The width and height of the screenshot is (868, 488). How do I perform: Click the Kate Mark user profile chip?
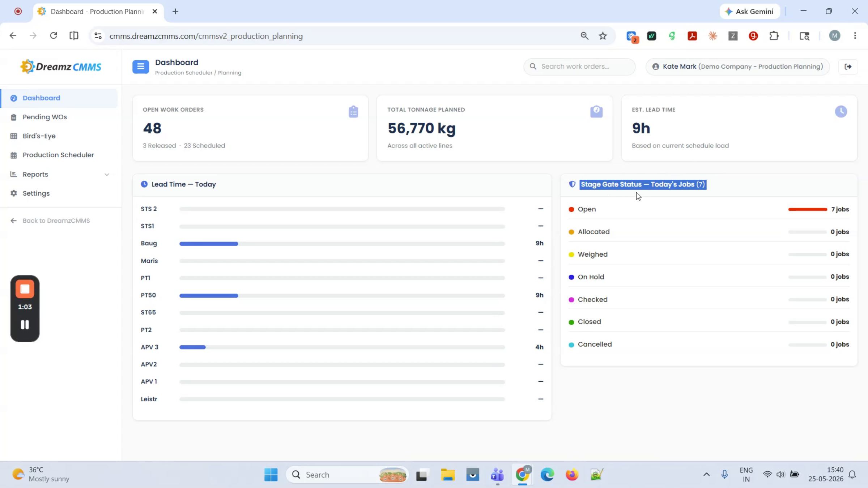pos(737,67)
